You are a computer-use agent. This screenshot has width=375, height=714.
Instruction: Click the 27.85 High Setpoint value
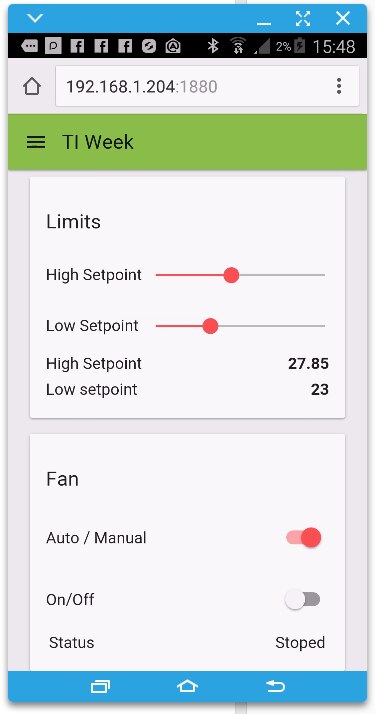pyautogui.click(x=308, y=363)
